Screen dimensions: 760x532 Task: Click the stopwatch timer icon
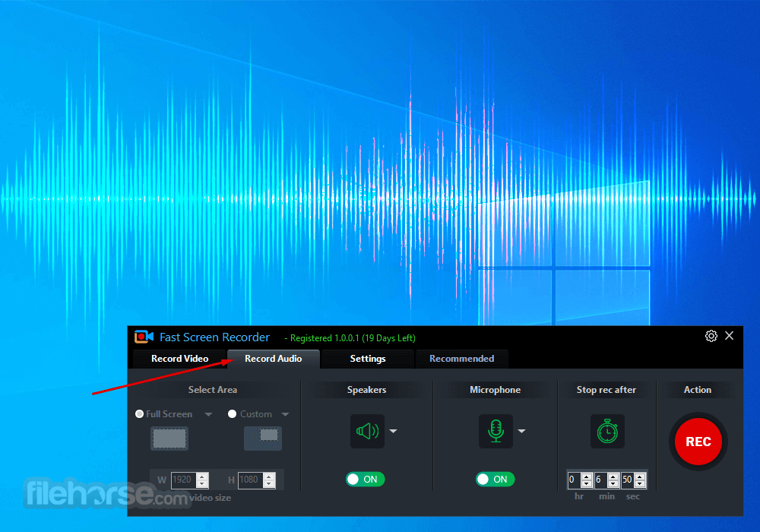pyautogui.click(x=607, y=431)
